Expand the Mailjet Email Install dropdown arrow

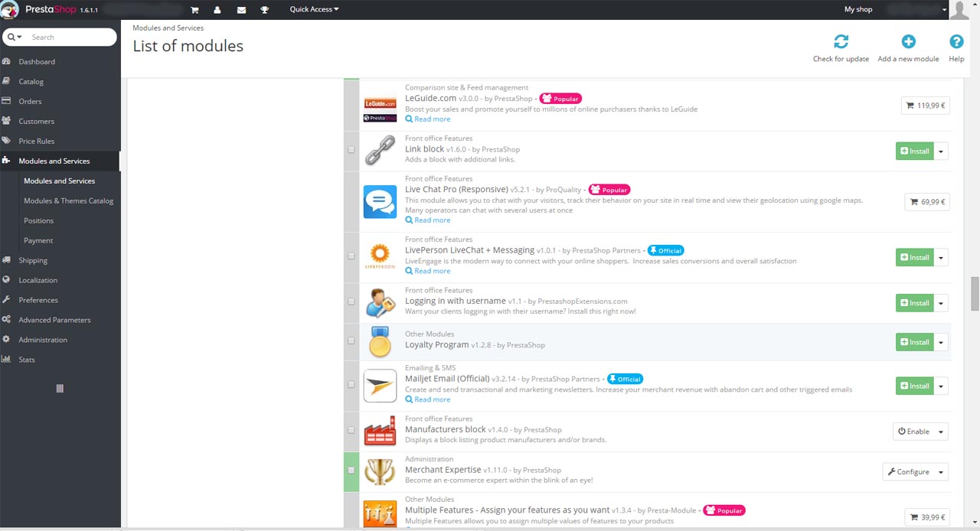point(941,386)
